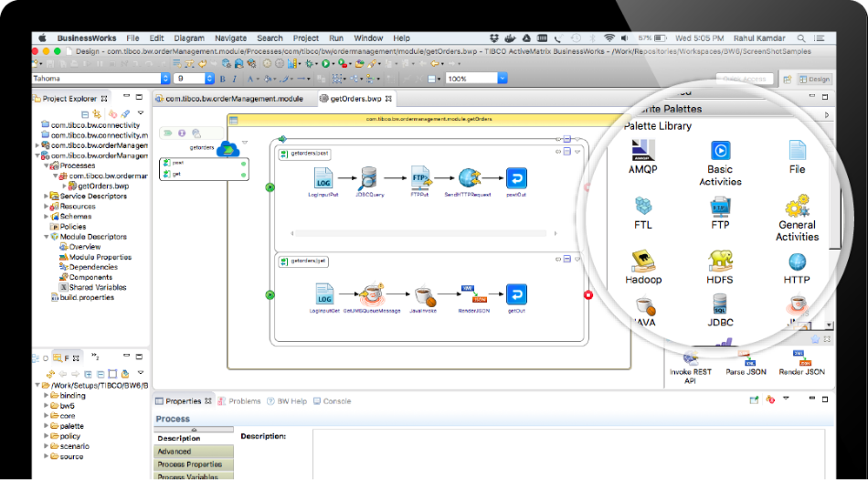Viewport: 868px width, 480px height.
Task: Select the post operation of getorders
Action: [204, 163]
